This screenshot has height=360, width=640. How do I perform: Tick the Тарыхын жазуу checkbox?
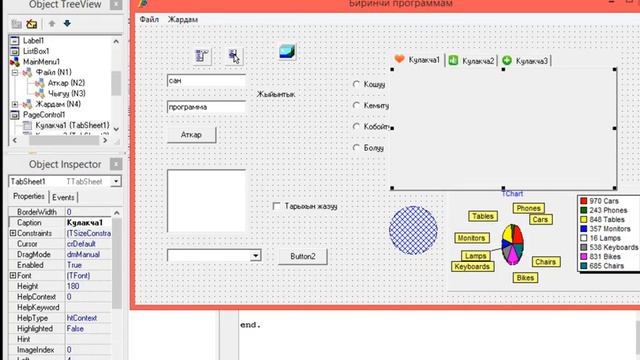click(x=276, y=206)
